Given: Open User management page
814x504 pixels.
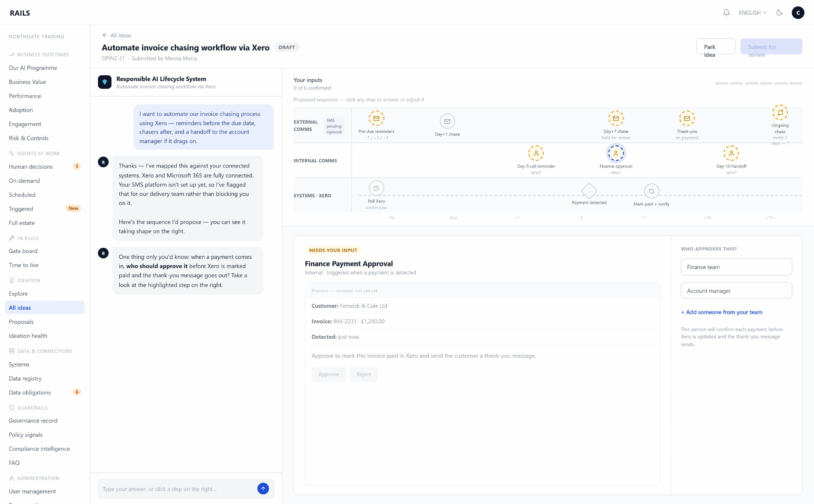Looking at the screenshot, I should 44,491.
